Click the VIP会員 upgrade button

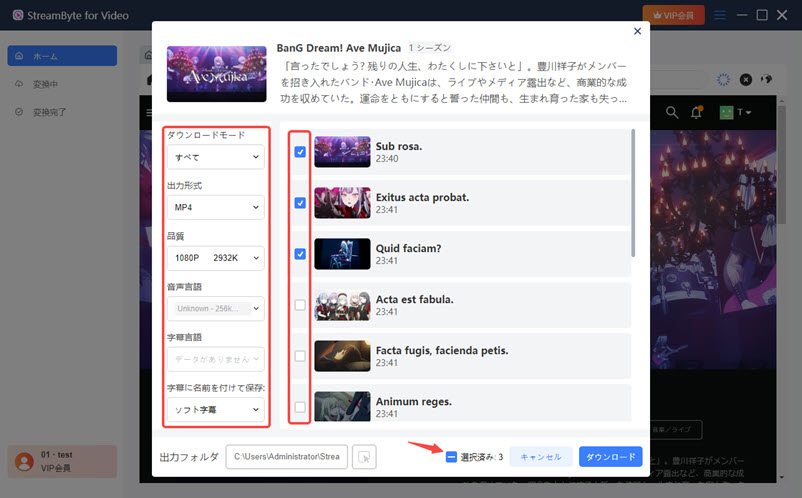(673, 15)
